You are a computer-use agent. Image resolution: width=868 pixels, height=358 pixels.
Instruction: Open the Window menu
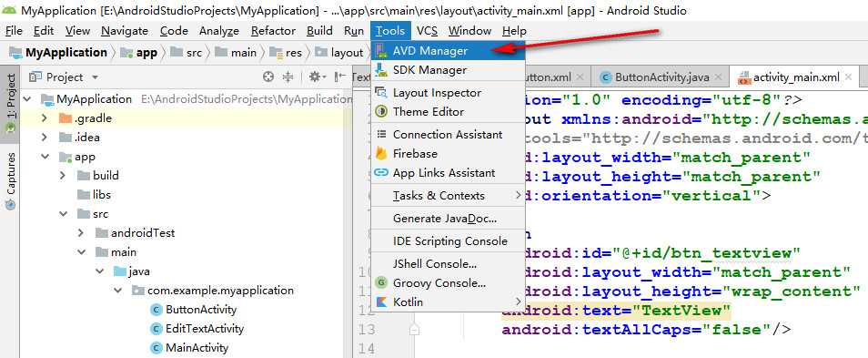pyautogui.click(x=469, y=31)
